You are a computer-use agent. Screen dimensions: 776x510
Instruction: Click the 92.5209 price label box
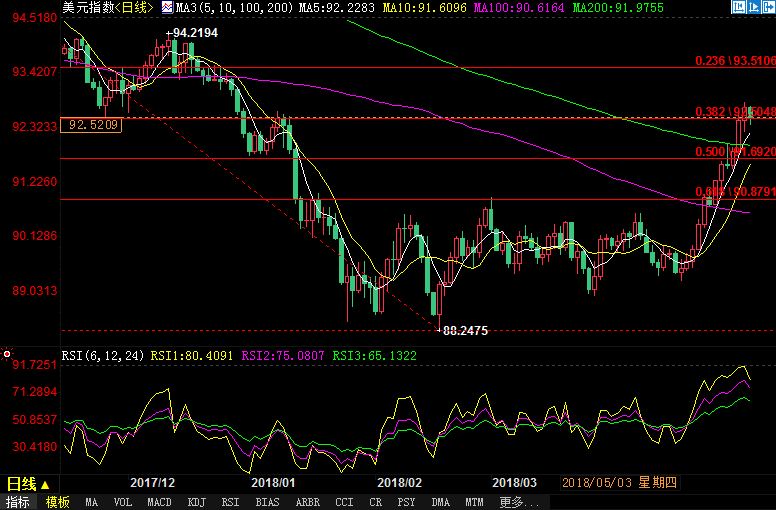point(90,125)
